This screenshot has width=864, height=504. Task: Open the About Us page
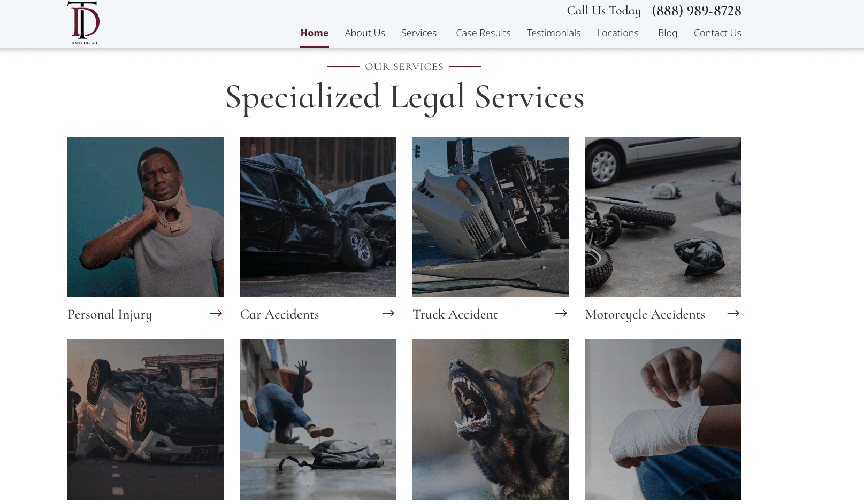tap(365, 33)
